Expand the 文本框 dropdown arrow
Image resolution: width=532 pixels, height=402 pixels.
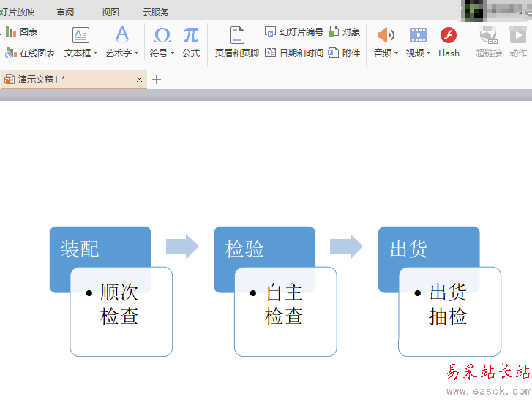point(95,53)
